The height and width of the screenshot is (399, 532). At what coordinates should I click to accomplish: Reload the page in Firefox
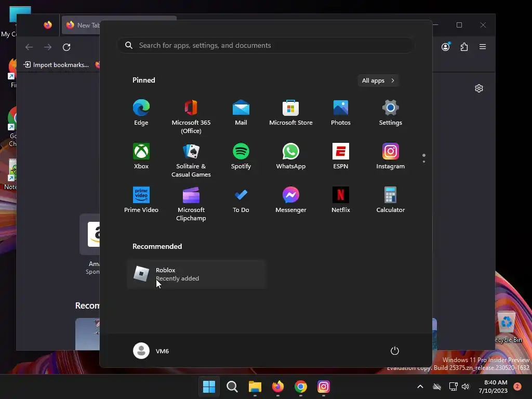66,47
